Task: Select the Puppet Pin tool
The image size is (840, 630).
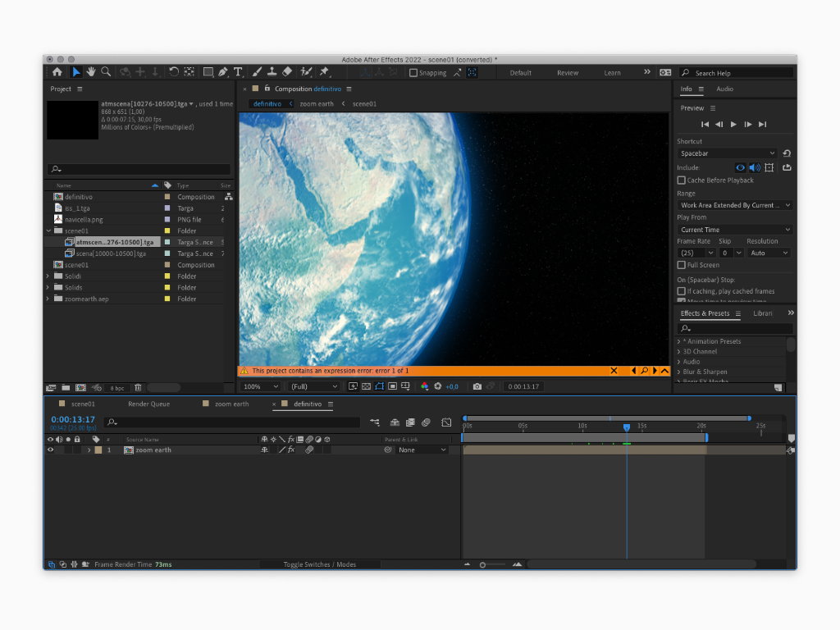Action: click(324, 72)
